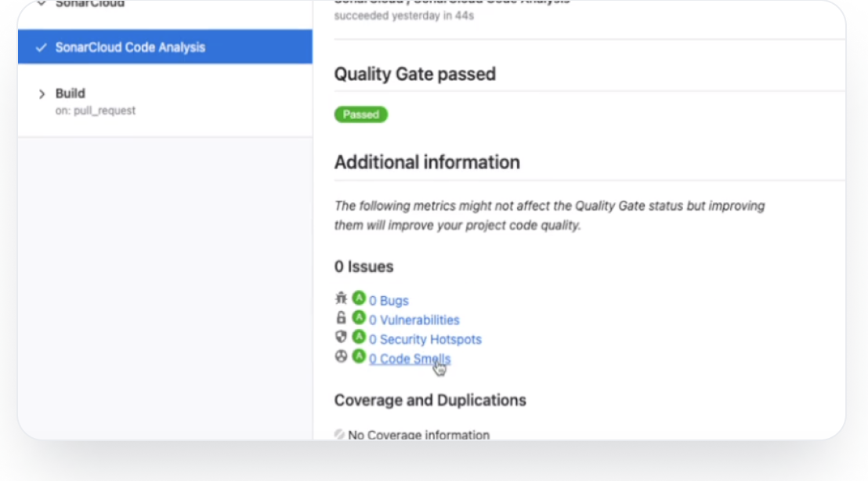Click the 'succeeded yesterday in 44s' status text
The height and width of the screenshot is (481, 868).
pos(403,16)
